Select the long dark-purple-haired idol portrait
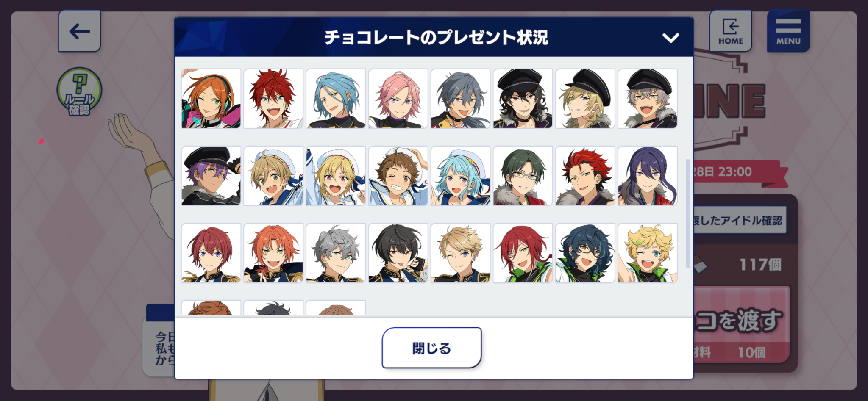This screenshot has height=401, width=868. click(x=647, y=176)
